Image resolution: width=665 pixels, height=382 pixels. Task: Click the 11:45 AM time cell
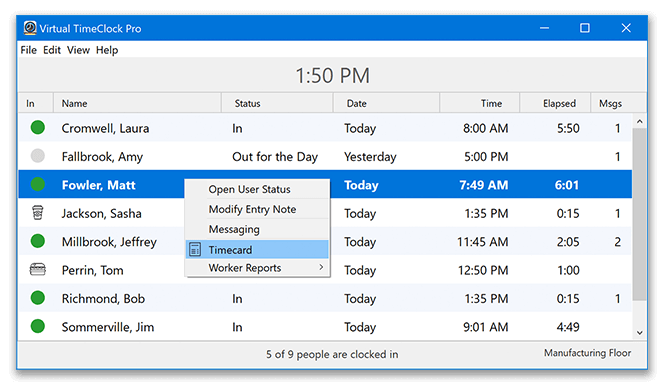click(x=483, y=242)
